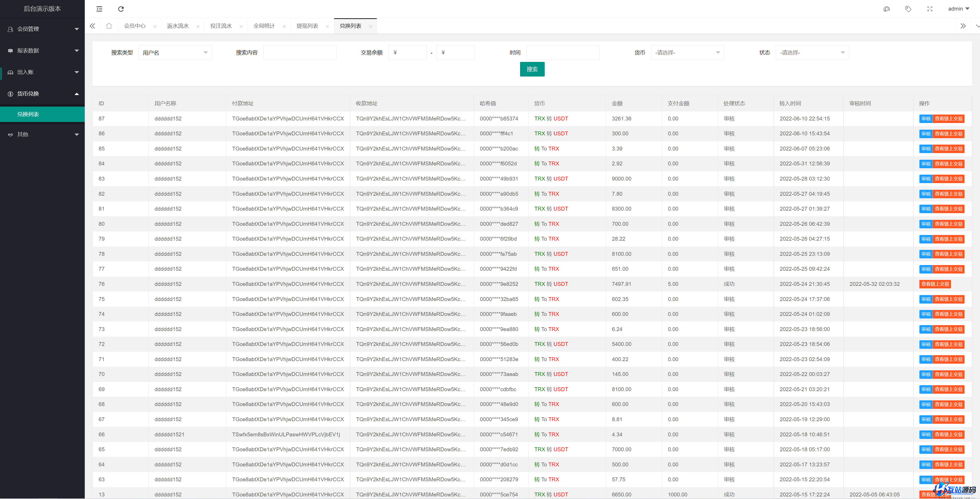Collapse the 货币兑换 sidebar menu
The image size is (980, 499).
[42, 93]
